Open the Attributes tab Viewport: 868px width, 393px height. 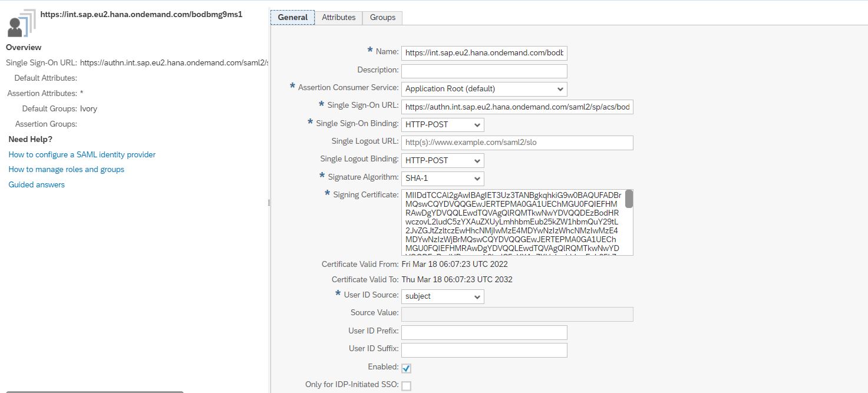(x=339, y=17)
